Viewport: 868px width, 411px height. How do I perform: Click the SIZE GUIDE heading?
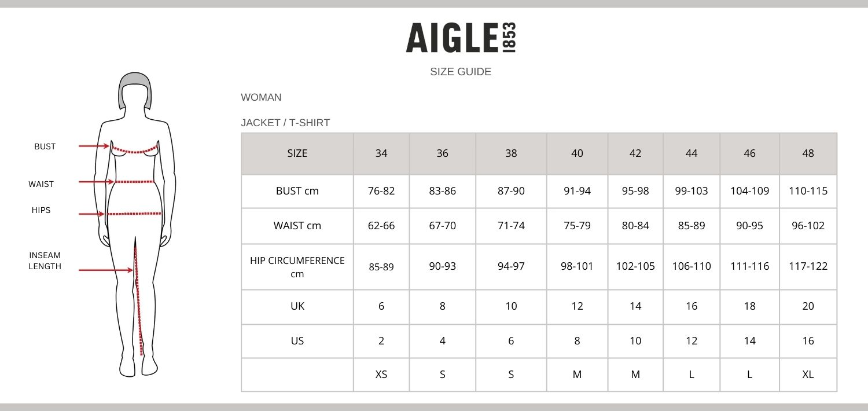(461, 72)
